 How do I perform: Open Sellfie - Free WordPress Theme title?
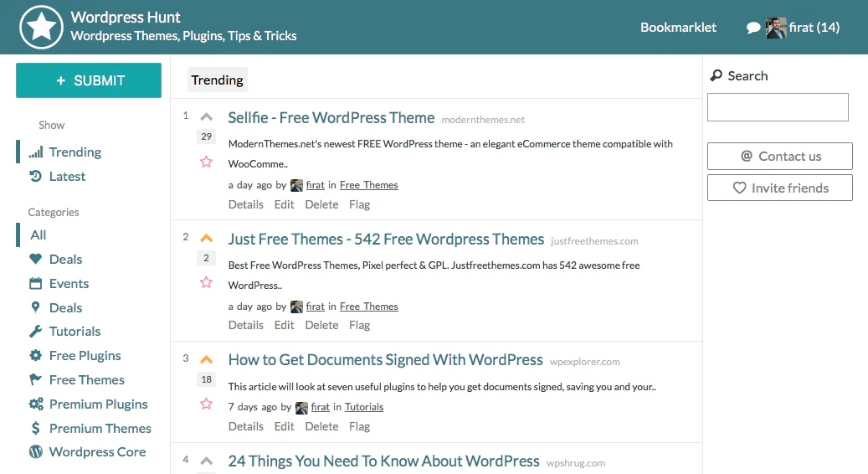(331, 118)
